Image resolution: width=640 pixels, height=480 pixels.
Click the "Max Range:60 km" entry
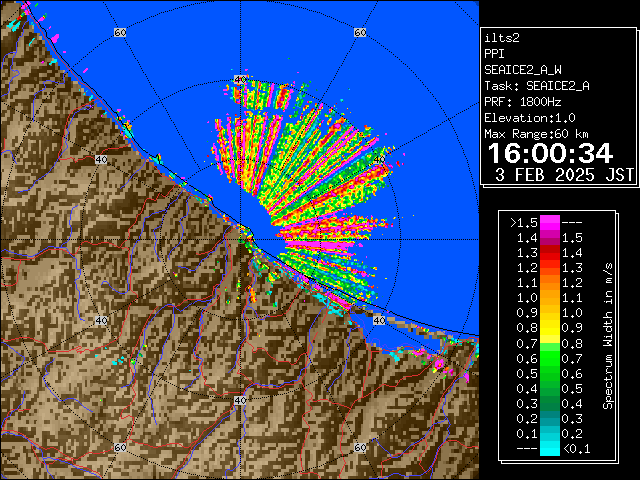[536, 134]
